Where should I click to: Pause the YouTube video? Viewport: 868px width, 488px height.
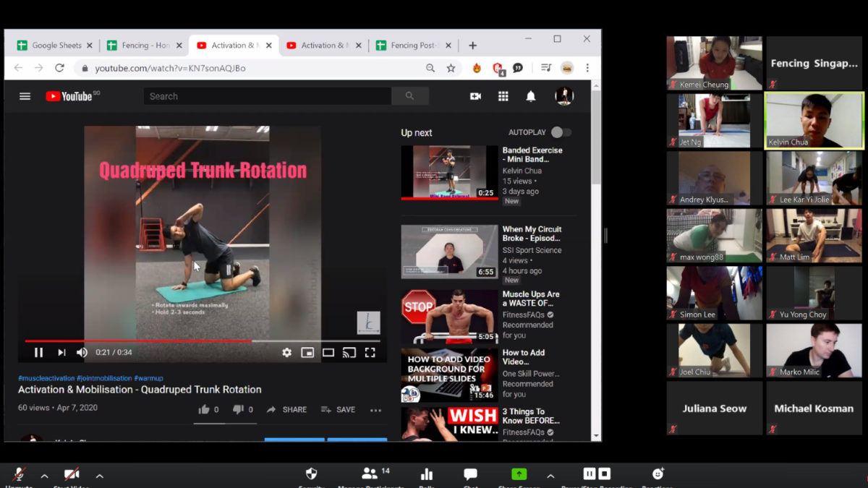click(x=39, y=352)
